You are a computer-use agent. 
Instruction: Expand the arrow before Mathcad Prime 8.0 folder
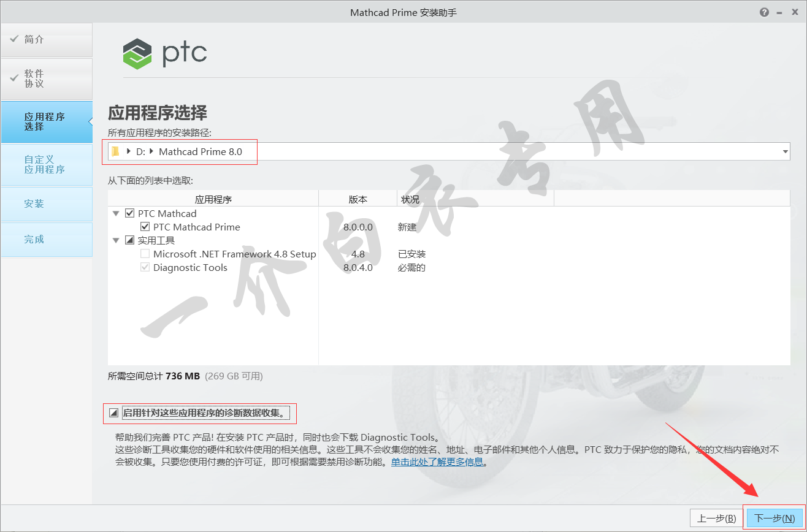(151, 151)
